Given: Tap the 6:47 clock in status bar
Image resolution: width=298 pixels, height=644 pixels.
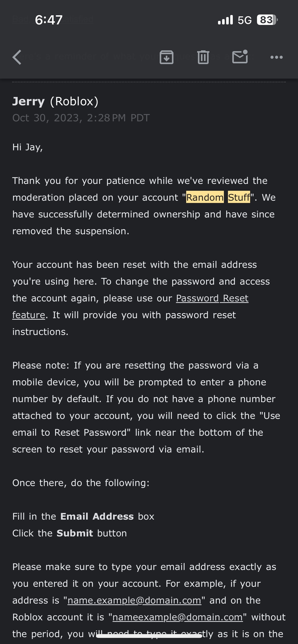Looking at the screenshot, I should (49, 20).
